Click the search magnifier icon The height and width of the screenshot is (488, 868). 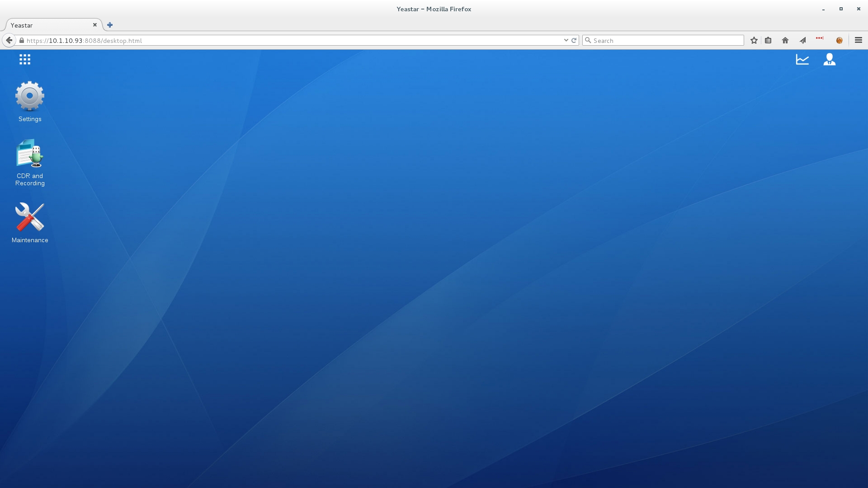pyautogui.click(x=588, y=40)
